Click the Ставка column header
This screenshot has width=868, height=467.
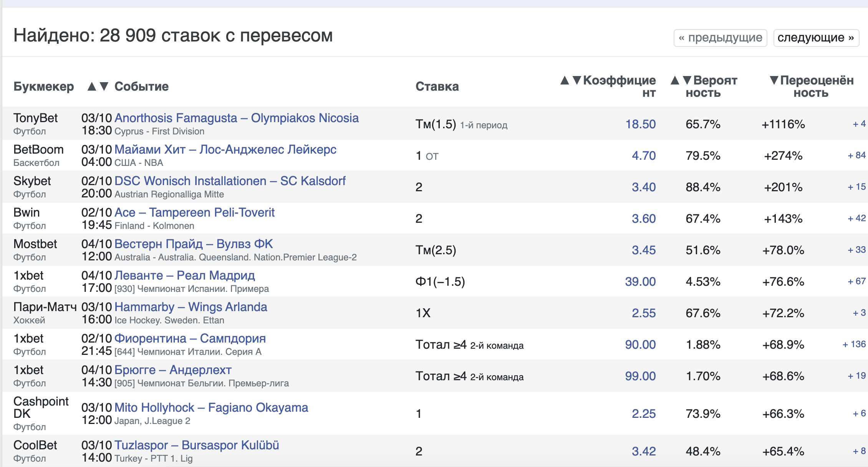[x=437, y=86]
